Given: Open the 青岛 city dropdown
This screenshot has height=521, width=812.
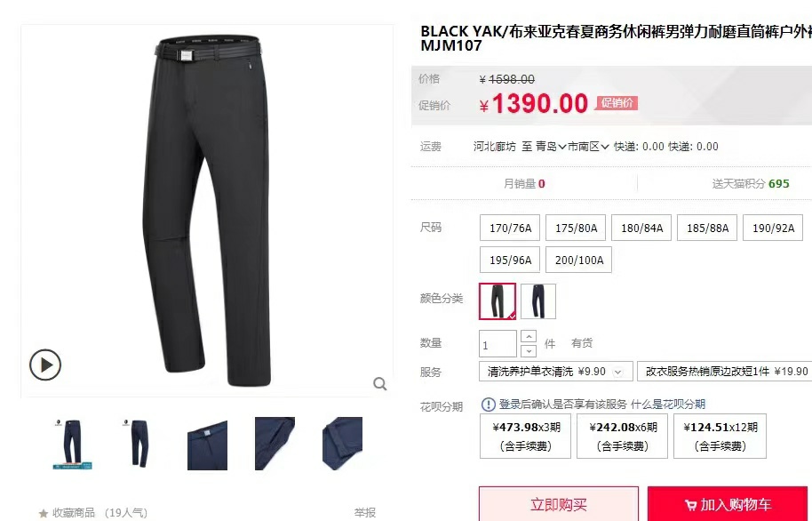Looking at the screenshot, I should (551, 147).
